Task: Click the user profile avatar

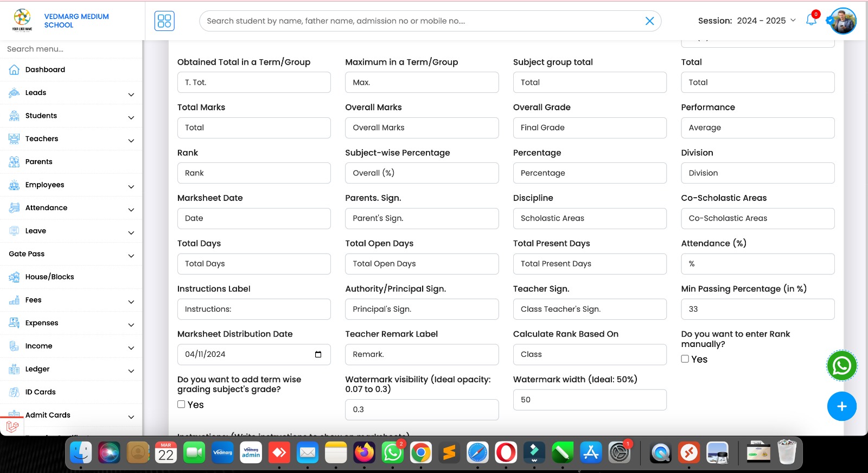Action: 843,21
